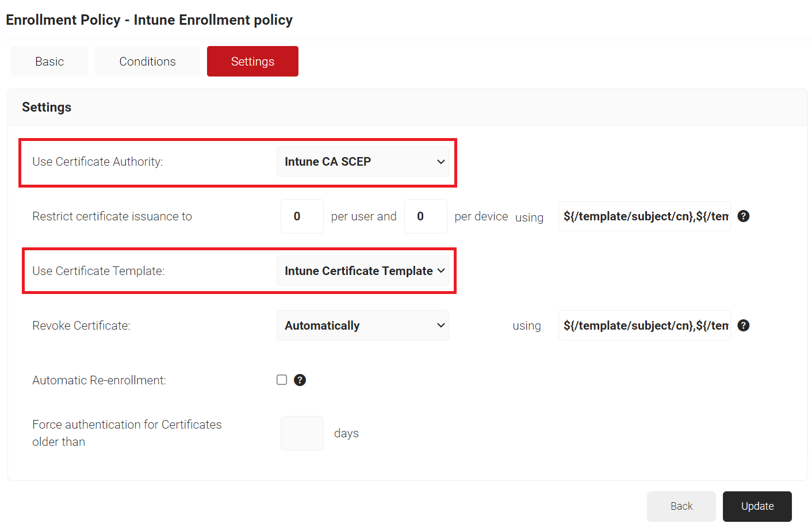This screenshot has width=812, height=527.
Task: Open the Revoke Certificate dropdown
Action: (363, 326)
